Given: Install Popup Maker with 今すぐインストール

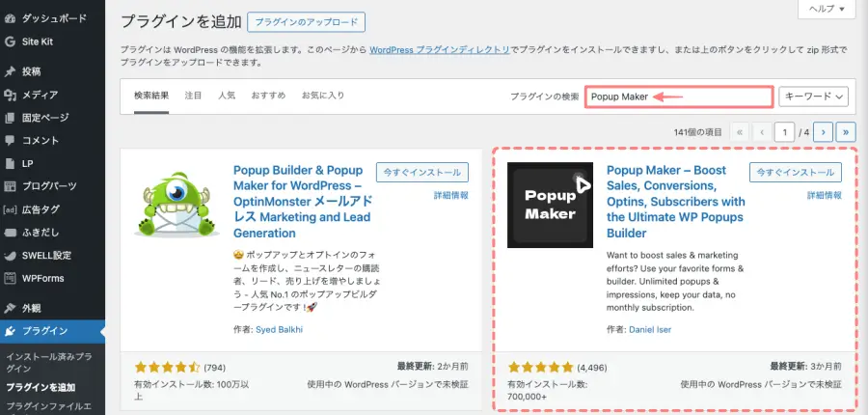Looking at the screenshot, I should point(795,172).
